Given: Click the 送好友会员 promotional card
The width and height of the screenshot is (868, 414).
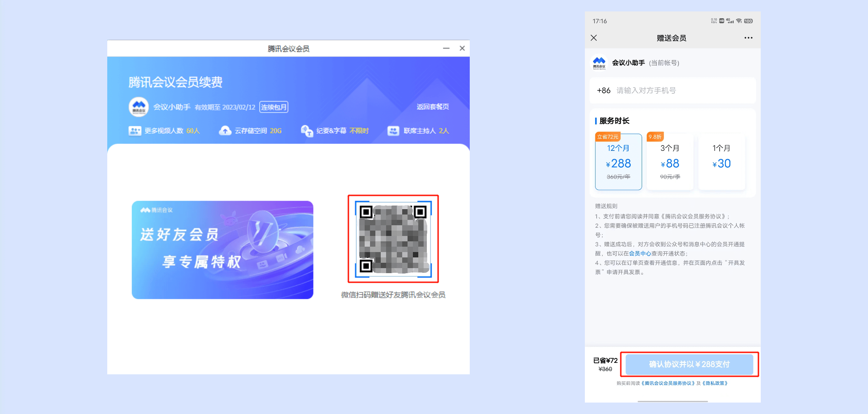Looking at the screenshot, I should [x=222, y=250].
